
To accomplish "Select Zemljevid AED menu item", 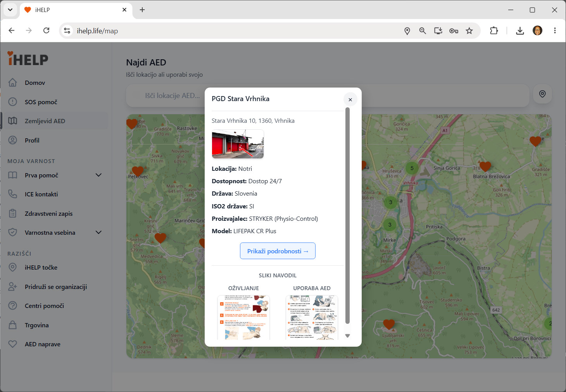I will [54, 121].
